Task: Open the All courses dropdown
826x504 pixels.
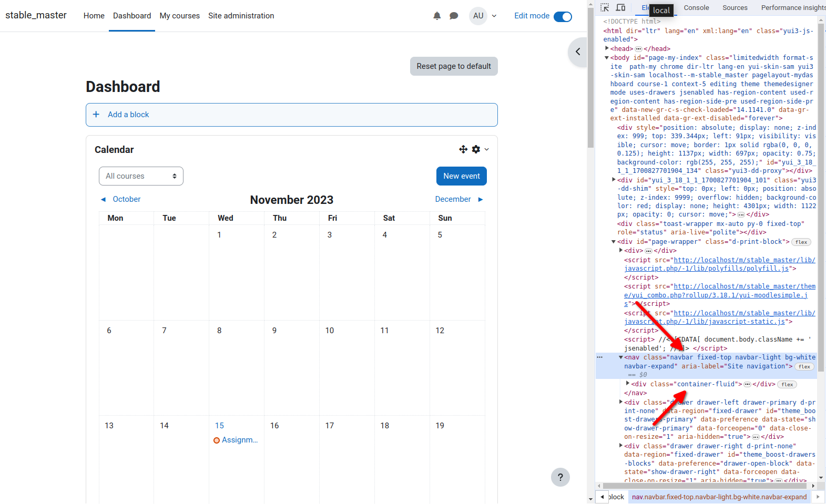Action: (x=141, y=176)
